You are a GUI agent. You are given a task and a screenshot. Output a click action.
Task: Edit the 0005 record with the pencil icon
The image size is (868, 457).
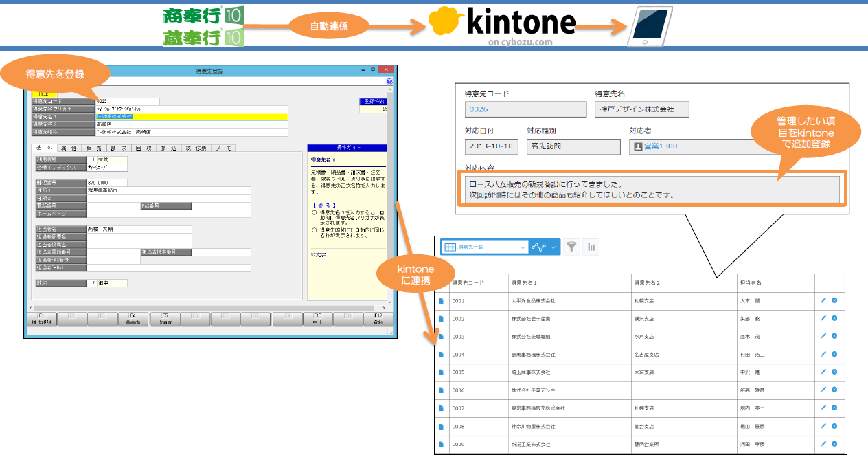[823, 372]
